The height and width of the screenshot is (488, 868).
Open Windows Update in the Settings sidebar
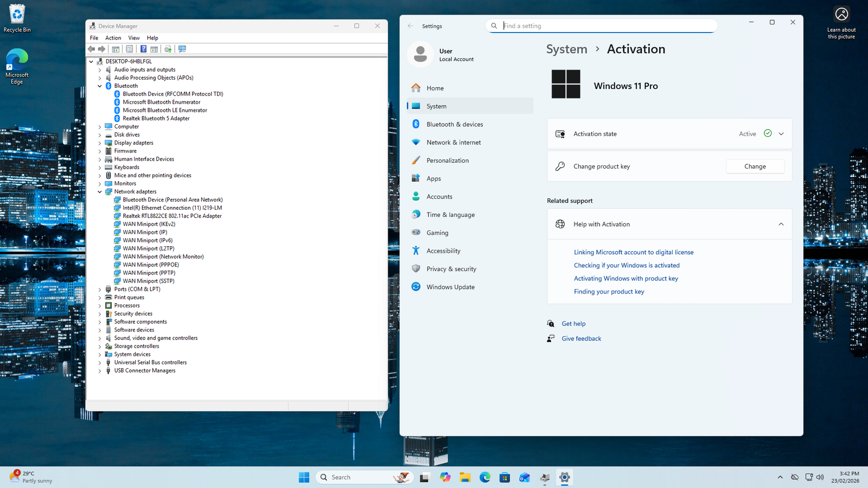(x=450, y=287)
